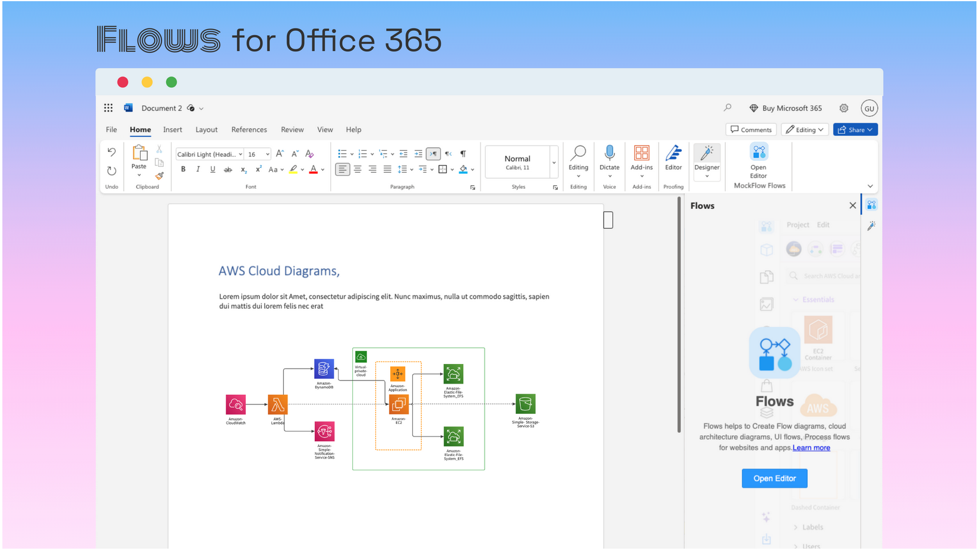
Task: Select the magic wand icon in the sidebar
Action: click(871, 226)
